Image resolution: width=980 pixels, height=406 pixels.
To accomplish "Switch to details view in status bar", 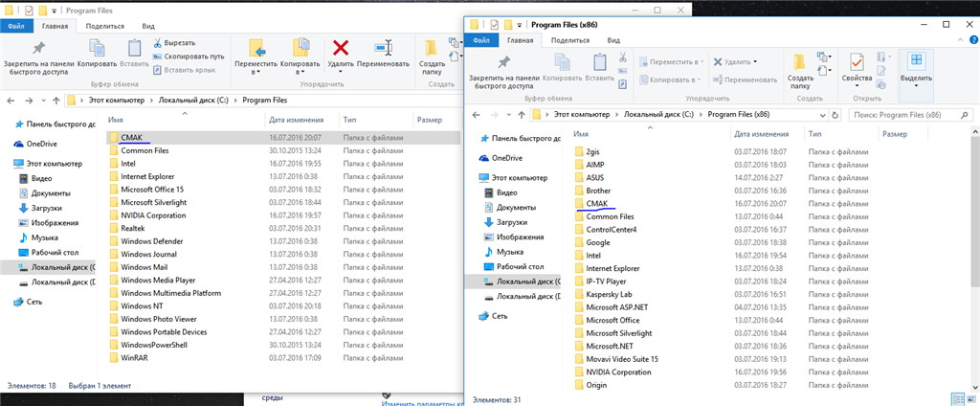I will tap(957, 398).
